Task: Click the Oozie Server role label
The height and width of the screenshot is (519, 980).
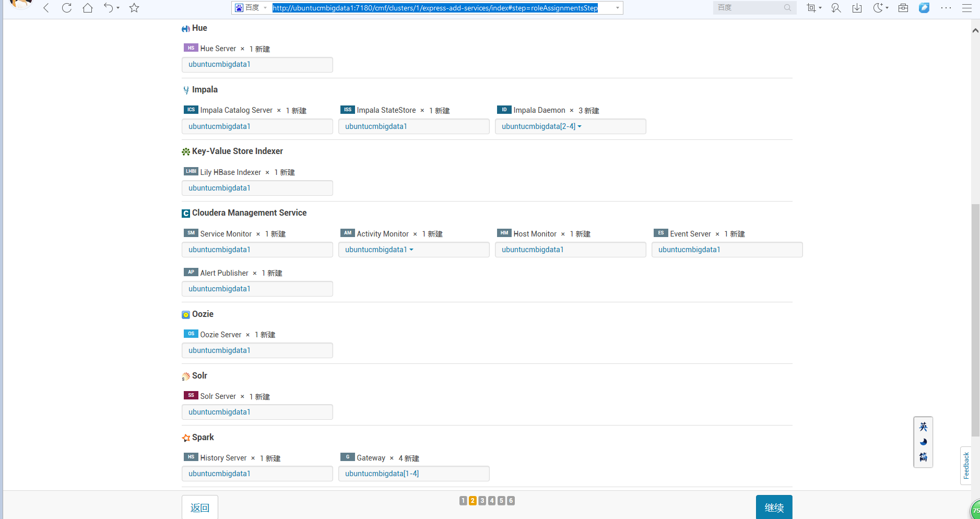Action: [x=221, y=335]
